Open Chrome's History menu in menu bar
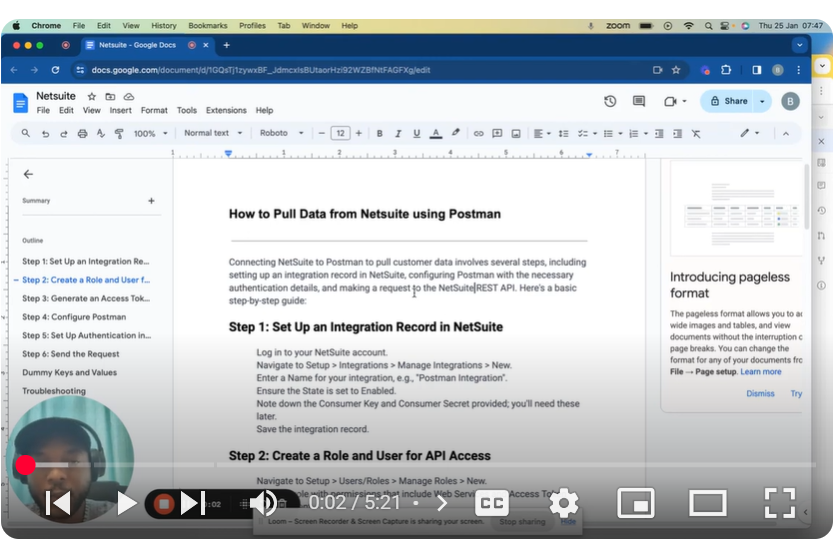Image resolution: width=836 pixels, height=545 pixels. tap(164, 26)
